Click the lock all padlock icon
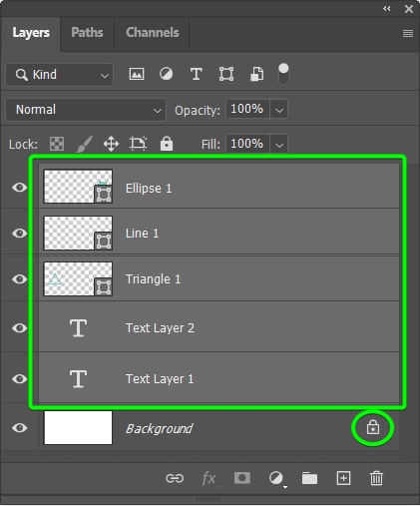Screen dimensions: 420x506 coord(167,144)
